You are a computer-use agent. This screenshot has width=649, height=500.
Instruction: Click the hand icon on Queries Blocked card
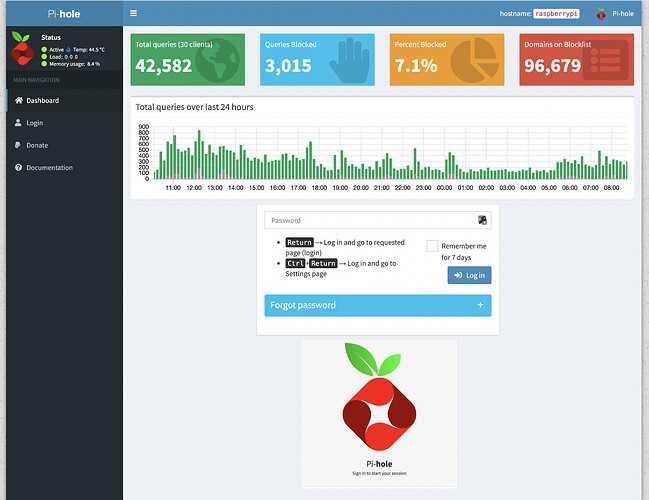tap(348, 60)
